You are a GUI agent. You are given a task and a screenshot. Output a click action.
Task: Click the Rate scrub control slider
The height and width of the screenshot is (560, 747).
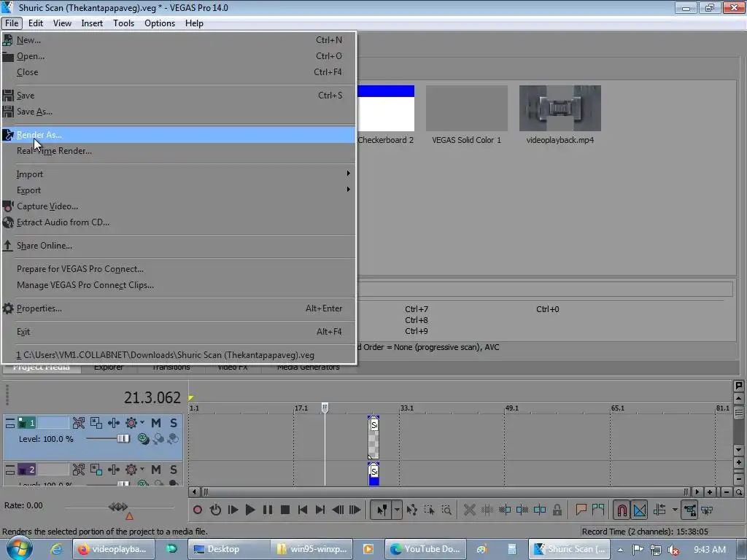(x=118, y=507)
